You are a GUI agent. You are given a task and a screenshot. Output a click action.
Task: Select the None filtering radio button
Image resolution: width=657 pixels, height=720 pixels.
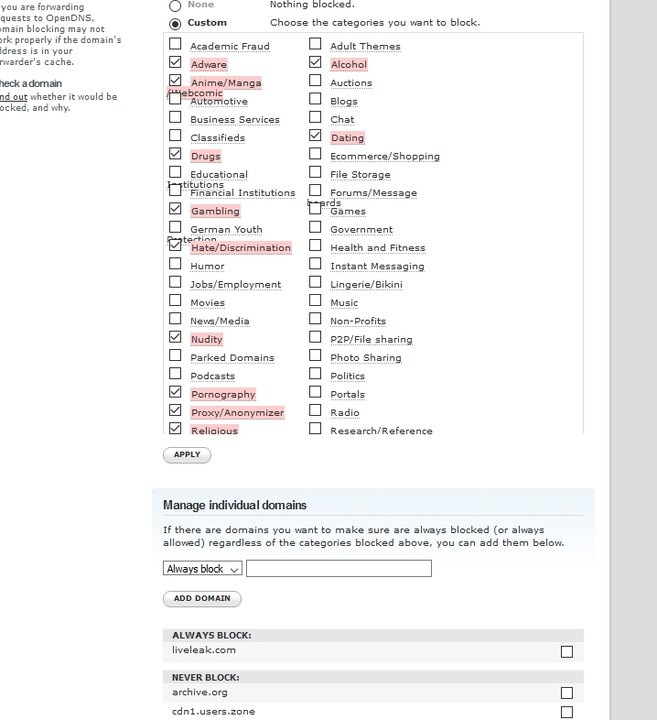click(176, 5)
